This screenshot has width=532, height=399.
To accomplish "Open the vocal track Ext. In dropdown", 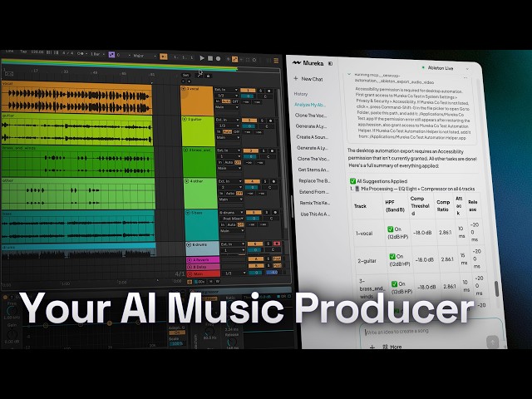I will pyautogui.click(x=226, y=90).
